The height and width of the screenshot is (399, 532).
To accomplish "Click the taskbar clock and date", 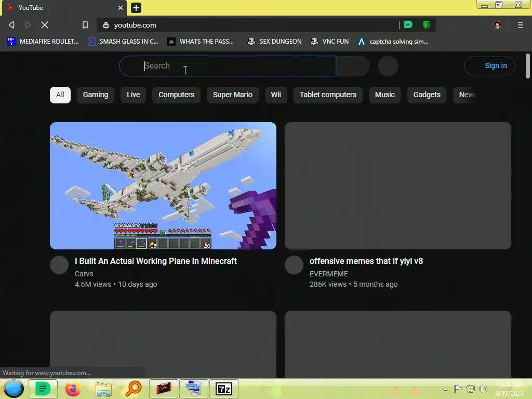I will [509, 389].
